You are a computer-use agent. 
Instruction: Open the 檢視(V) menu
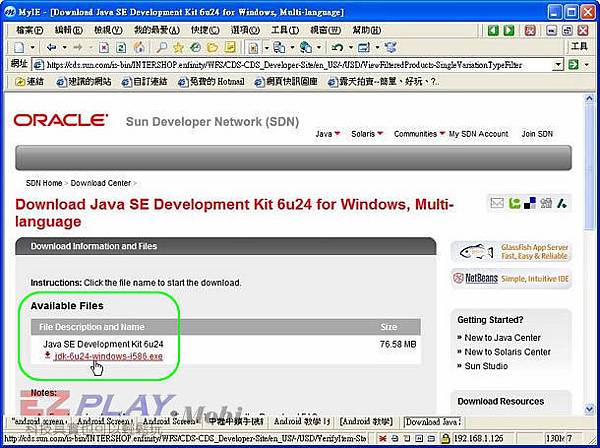(108, 30)
